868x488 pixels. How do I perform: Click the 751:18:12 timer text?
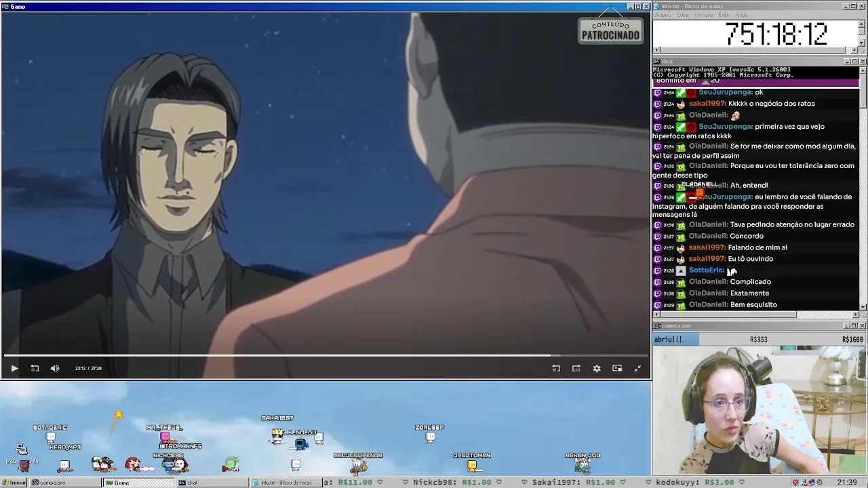pos(776,34)
